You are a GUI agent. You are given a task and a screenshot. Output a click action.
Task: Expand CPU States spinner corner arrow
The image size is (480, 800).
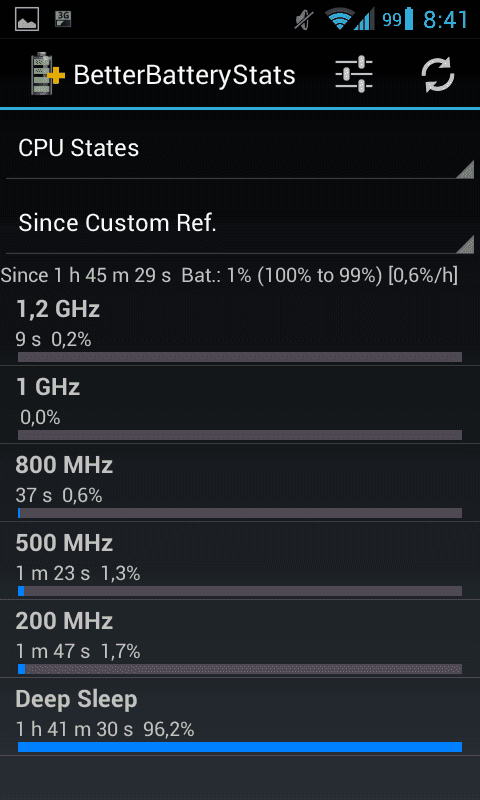coord(465,169)
